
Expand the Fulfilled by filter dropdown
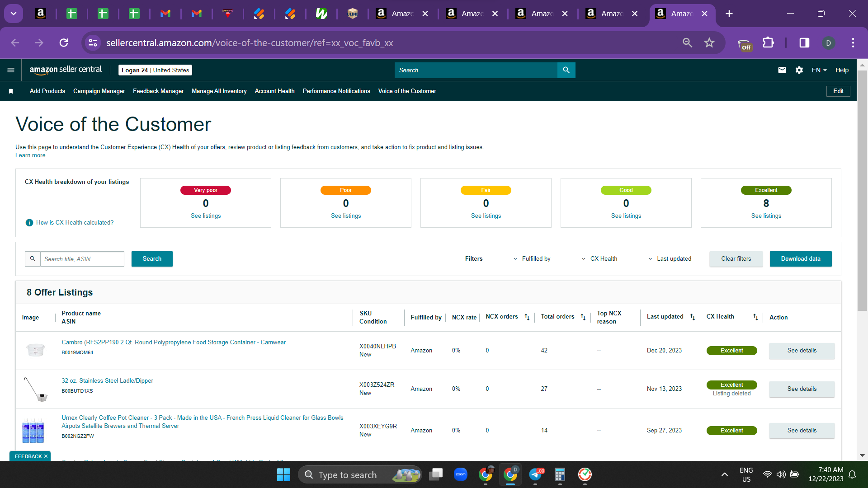click(532, 259)
